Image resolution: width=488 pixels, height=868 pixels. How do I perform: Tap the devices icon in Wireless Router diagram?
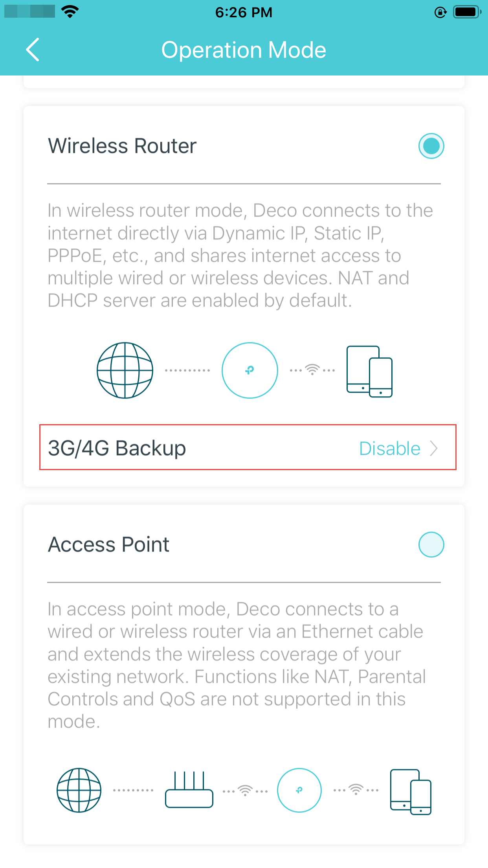(369, 371)
